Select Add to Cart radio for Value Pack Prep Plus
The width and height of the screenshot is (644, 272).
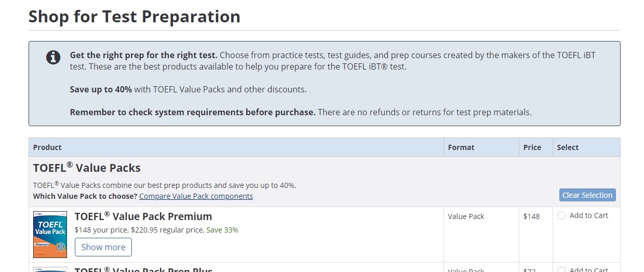[x=561, y=269]
